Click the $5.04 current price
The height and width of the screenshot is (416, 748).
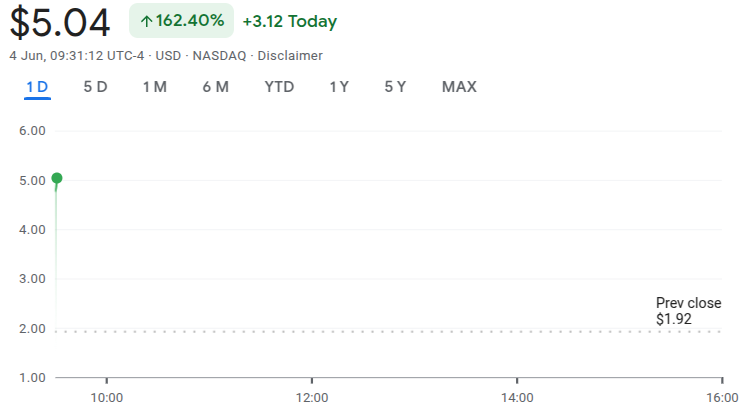[x=60, y=23]
